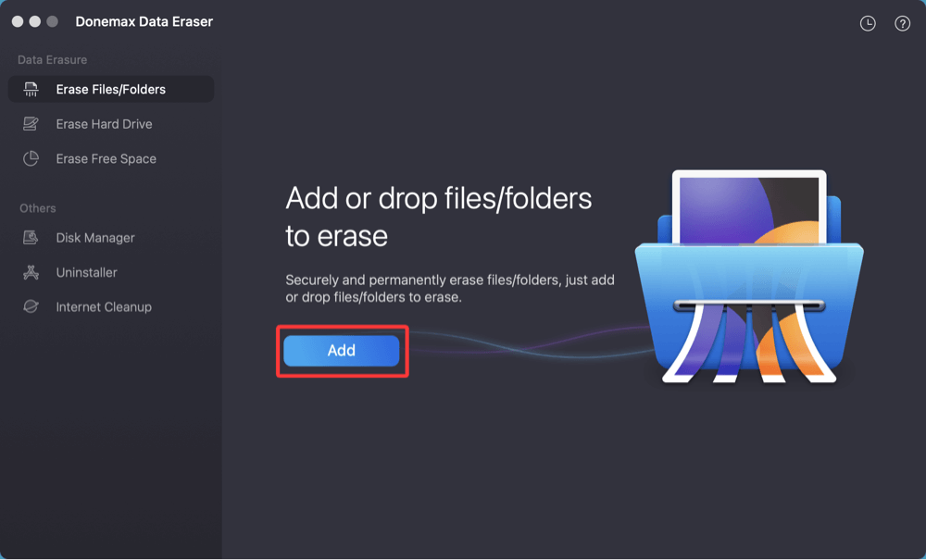Screen dimensions: 926x560
Task: Click the file shredder illustration
Action: [x=748, y=278]
